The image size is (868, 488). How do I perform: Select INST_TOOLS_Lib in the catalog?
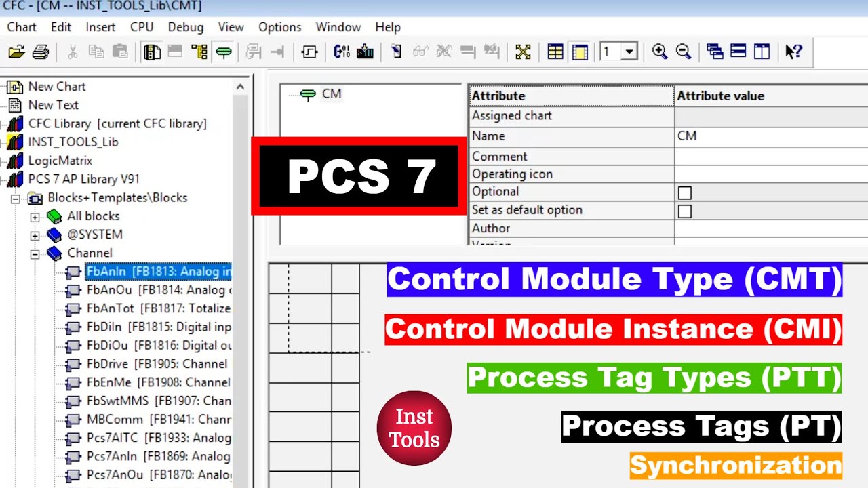[x=73, y=142]
